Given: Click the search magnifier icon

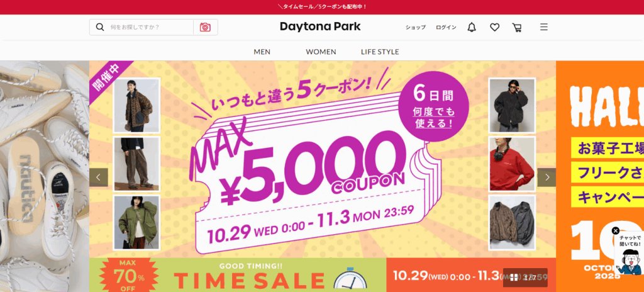Looking at the screenshot, I should point(100,27).
